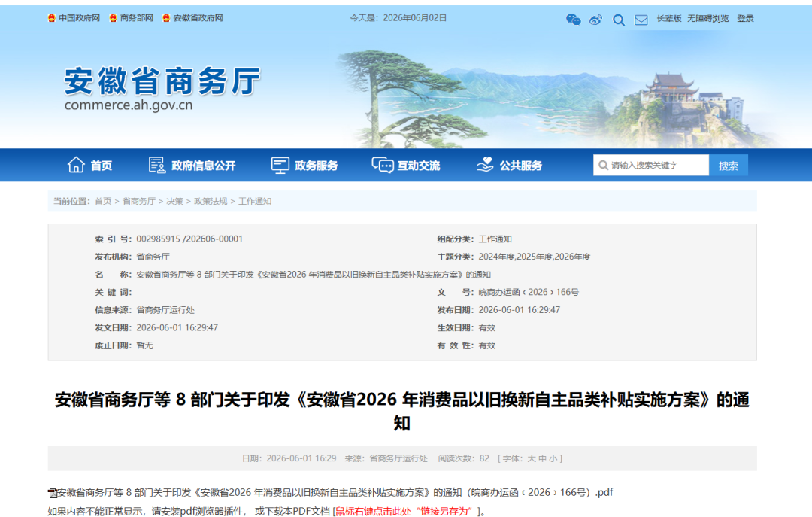Open the 商务部网 link
This screenshot has height=517, width=812.
pyautogui.click(x=137, y=18)
